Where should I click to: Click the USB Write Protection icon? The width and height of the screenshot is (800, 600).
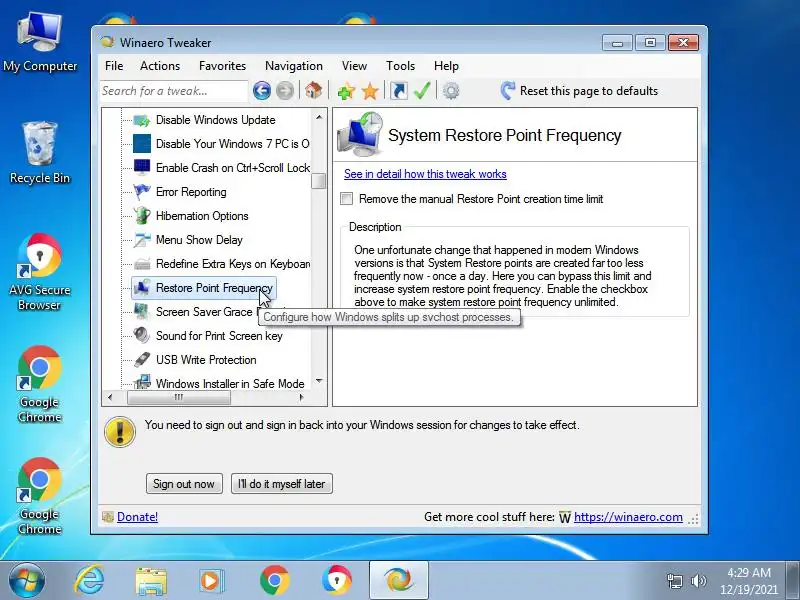(142, 360)
